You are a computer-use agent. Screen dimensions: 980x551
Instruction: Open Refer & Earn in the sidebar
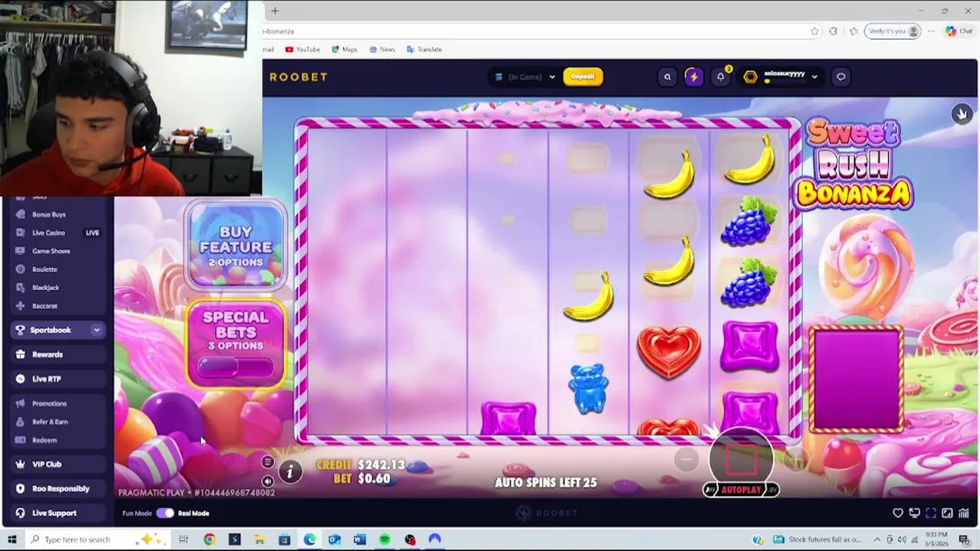pos(57,422)
